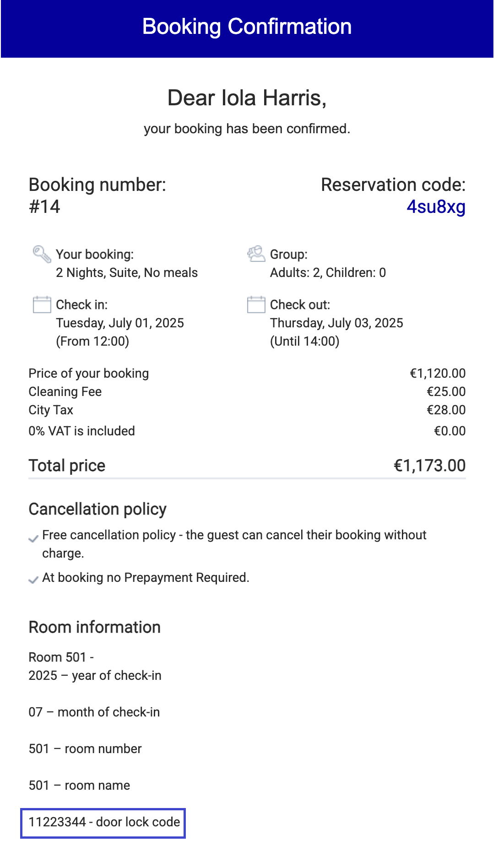The width and height of the screenshot is (498, 868).
Task: Click the Thursday, July 03, 2025 date
Action: pyautogui.click(x=336, y=323)
